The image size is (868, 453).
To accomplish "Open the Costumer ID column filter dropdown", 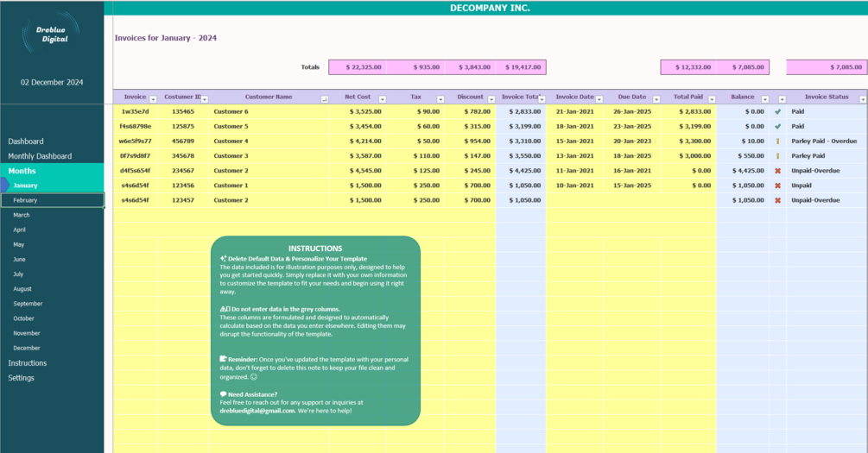I will tap(205, 99).
